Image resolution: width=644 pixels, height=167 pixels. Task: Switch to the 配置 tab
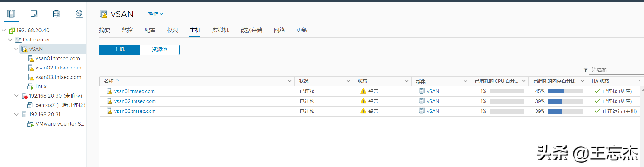[x=150, y=30]
